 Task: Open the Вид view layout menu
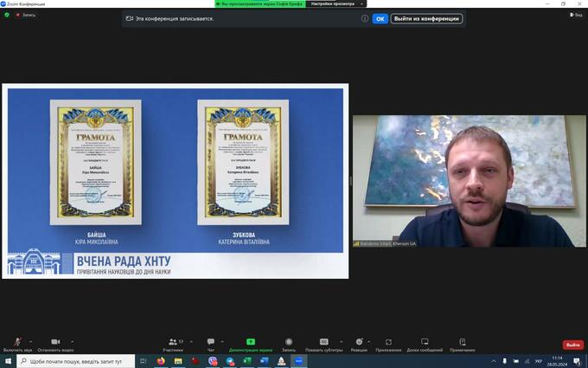[x=577, y=15]
